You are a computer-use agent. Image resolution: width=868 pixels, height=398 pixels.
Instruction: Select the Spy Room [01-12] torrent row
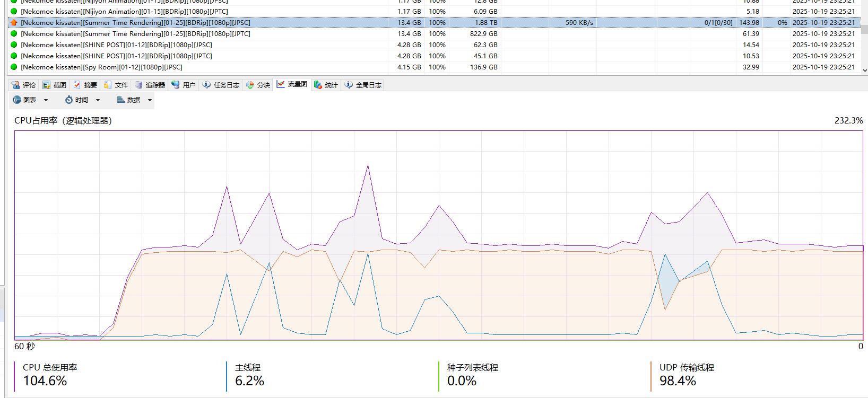pyautogui.click(x=434, y=67)
